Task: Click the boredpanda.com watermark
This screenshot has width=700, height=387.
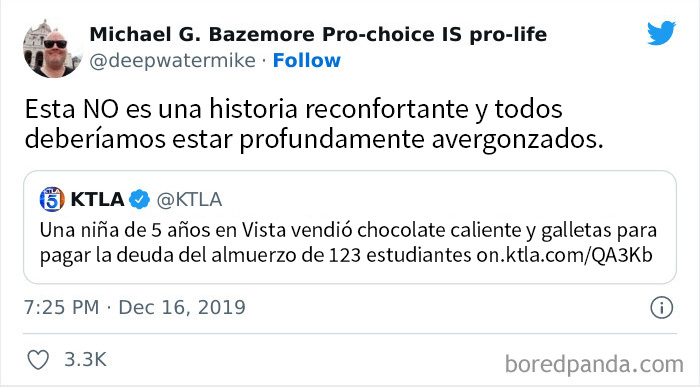Action: tap(594, 364)
